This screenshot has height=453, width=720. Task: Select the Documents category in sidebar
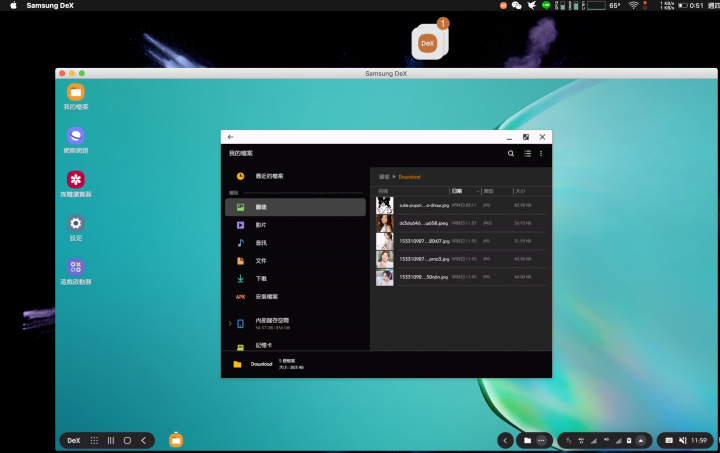295,261
